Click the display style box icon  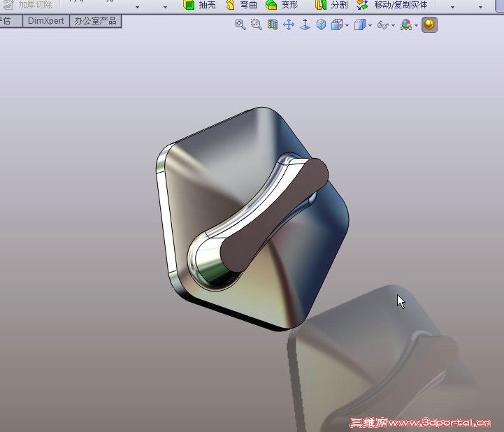pos(360,24)
